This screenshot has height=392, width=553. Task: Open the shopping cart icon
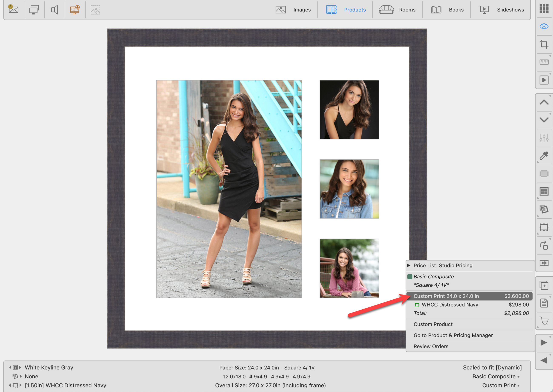544,321
